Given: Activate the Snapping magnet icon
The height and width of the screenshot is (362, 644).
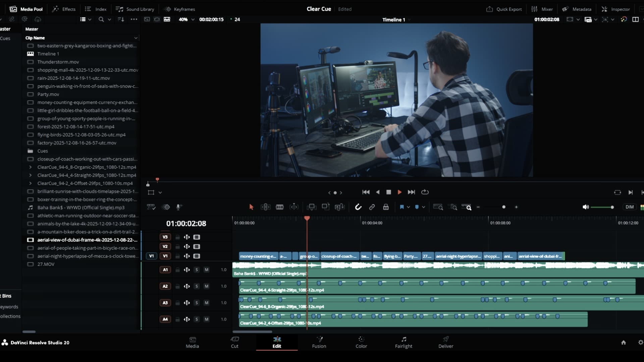Looking at the screenshot, I should click(x=358, y=207).
